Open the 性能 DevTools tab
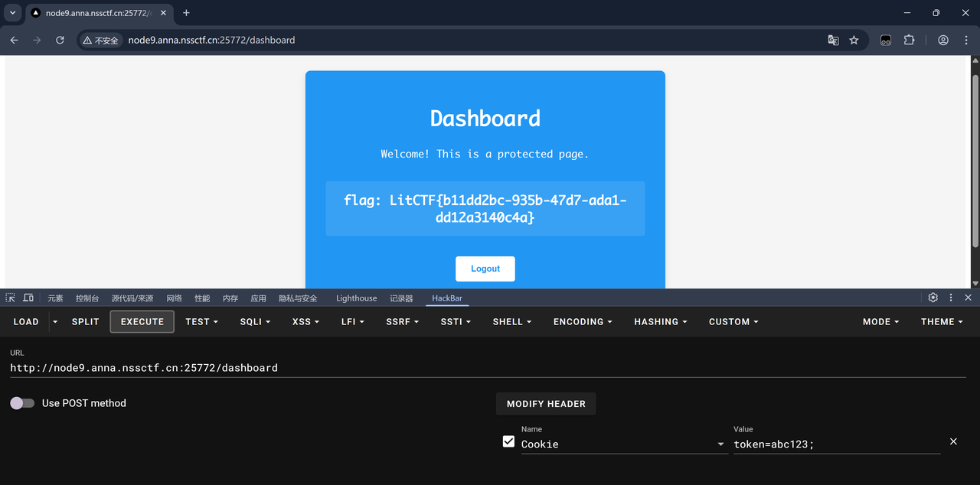Image resolution: width=980 pixels, height=485 pixels. pyautogui.click(x=202, y=298)
